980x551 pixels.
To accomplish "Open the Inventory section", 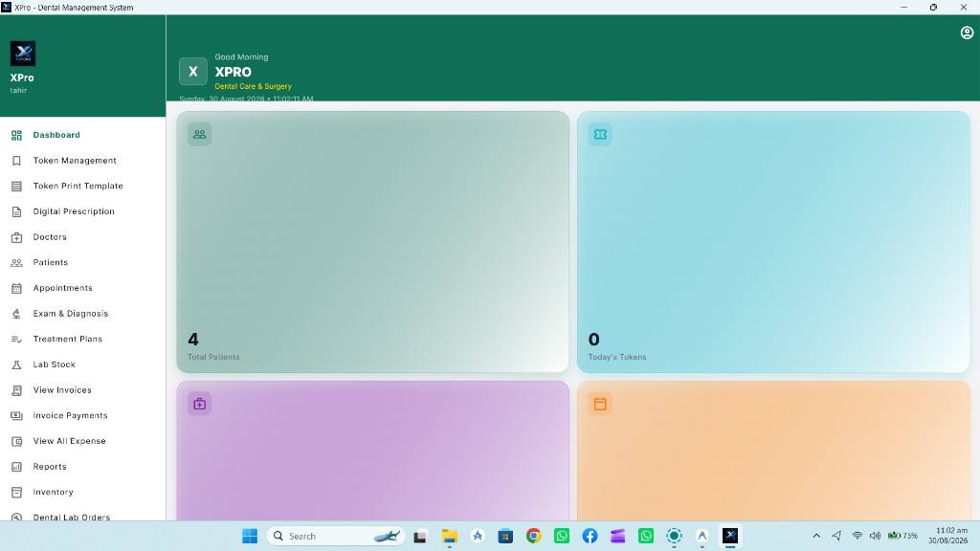I will pos(82,493).
